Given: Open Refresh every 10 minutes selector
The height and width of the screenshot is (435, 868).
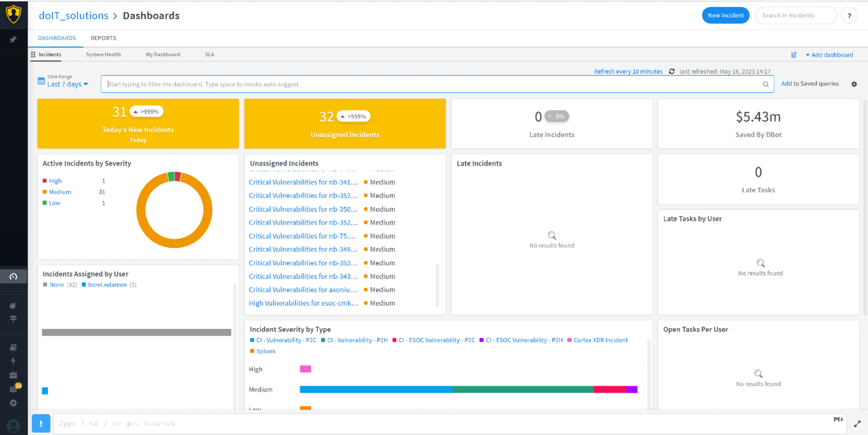Looking at the screenshot, I should 628,72.
